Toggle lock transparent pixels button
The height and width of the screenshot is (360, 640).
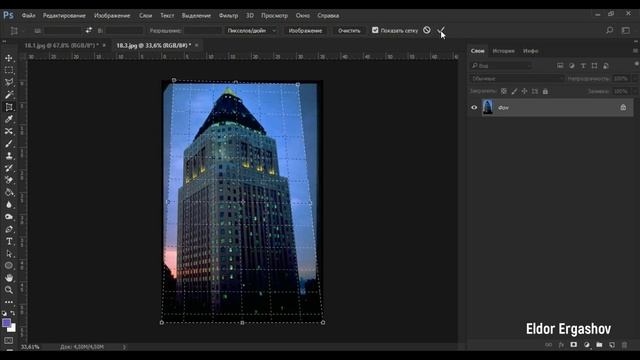point(504,91)
